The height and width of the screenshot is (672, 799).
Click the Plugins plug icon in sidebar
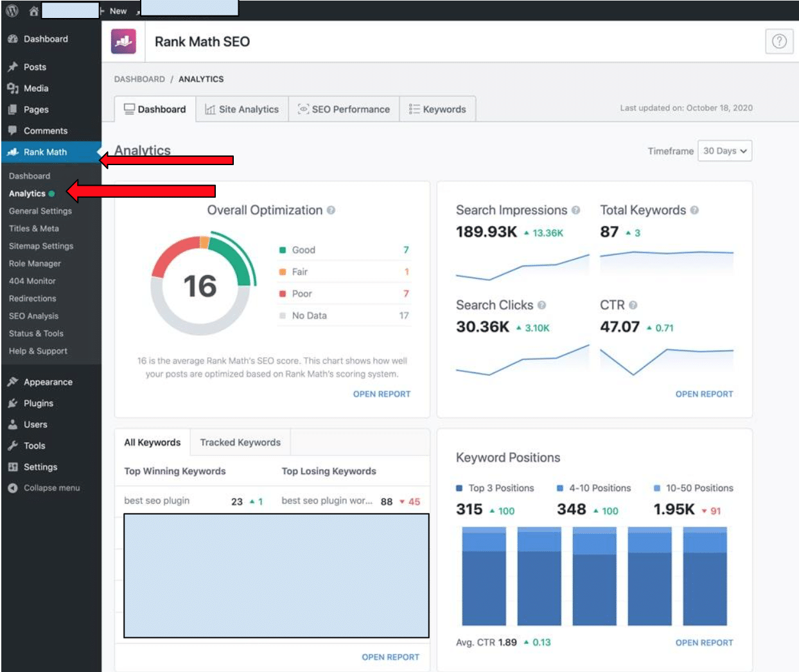(x=13, y=403)
